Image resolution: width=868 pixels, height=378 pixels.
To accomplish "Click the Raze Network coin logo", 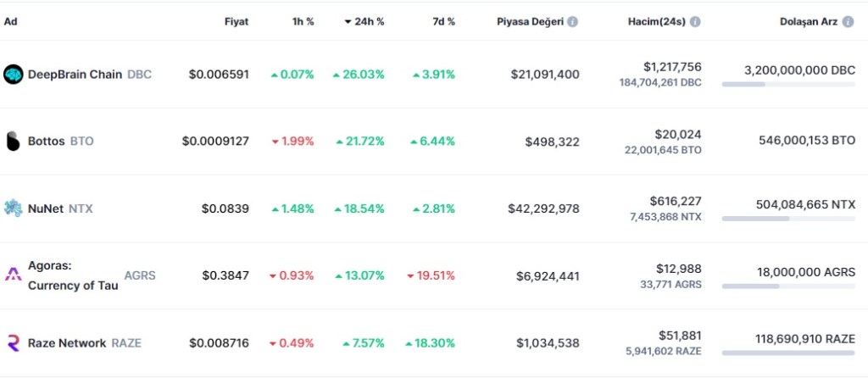I will pyautogui.click(x=14, y=343).
